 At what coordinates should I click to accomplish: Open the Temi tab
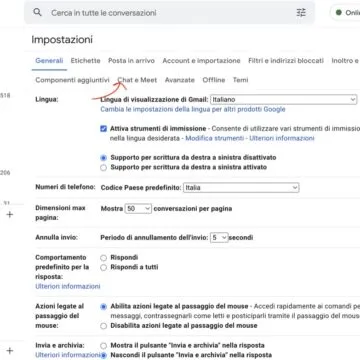click(240, 80)
